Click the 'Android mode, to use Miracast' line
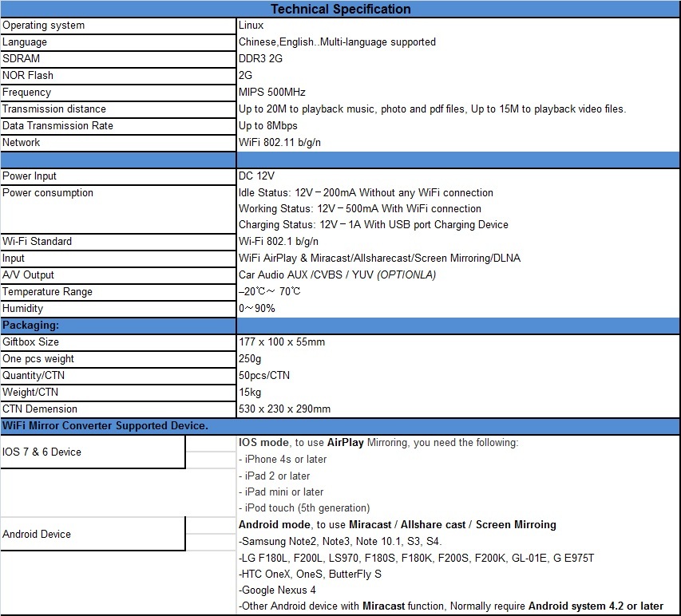Viewport: 681px width, 616px height. 398,525
